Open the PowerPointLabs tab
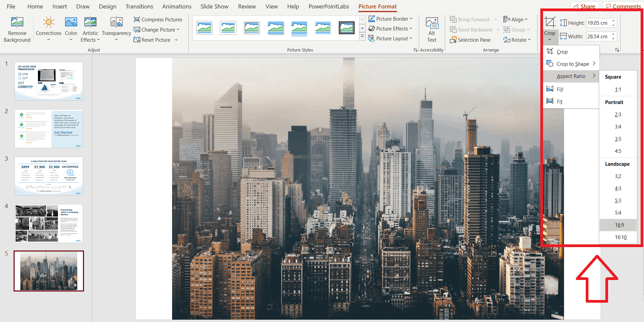 point(329,6)
